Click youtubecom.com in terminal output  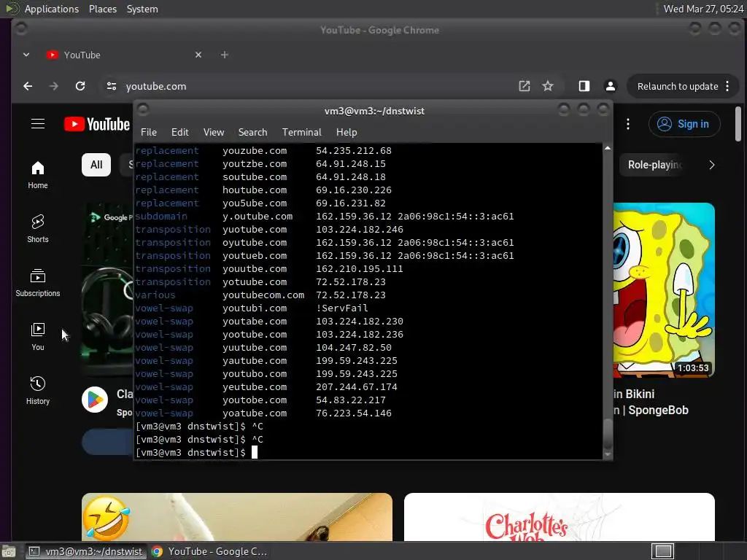263,295
